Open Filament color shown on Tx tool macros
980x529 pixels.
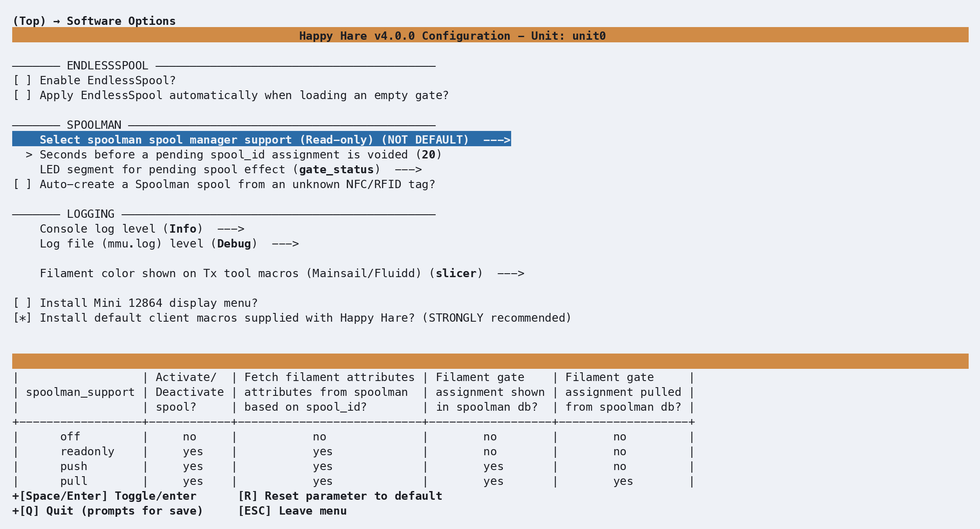[282, 273]
